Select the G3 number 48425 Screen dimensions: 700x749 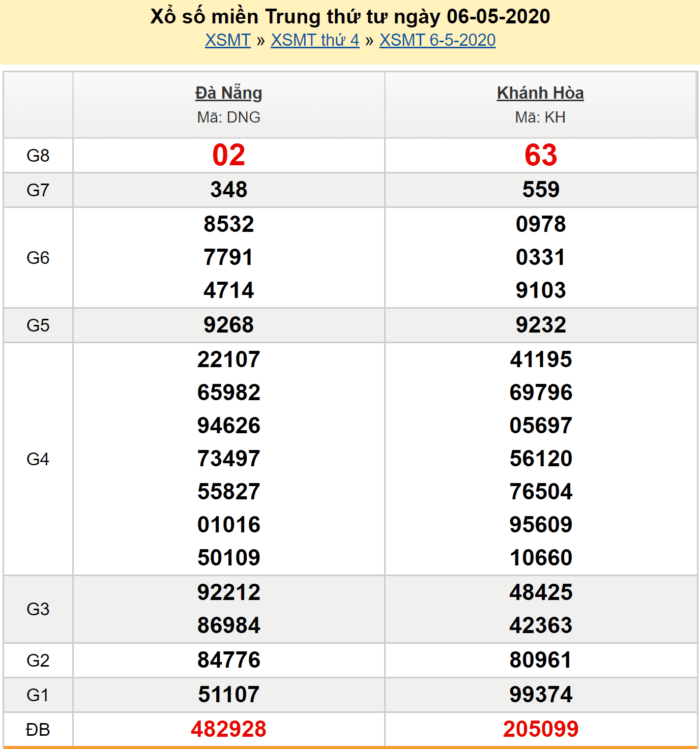click(541, 592)
